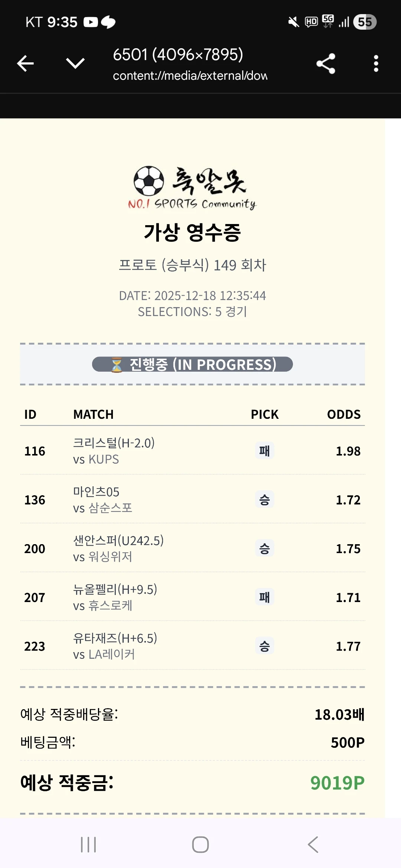
Task: Tap the ODDS column header
Action: pos(343,414)
